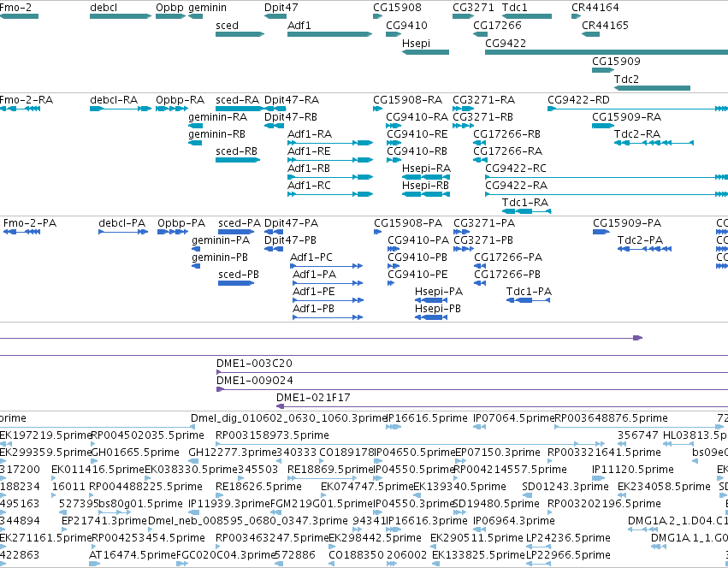
Task: Open cDNA SD01243.3prime
Action: point(565,487)
